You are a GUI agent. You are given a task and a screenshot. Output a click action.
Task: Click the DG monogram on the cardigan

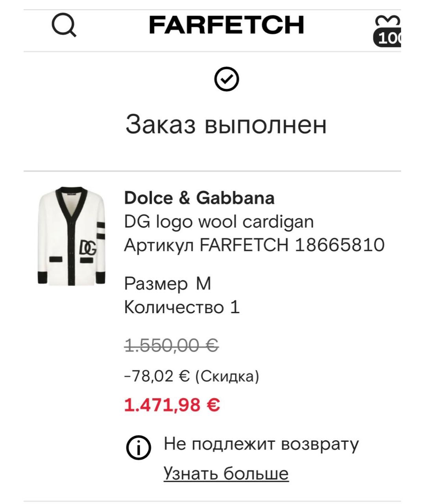pyautogui.click(x=88, y=247)
